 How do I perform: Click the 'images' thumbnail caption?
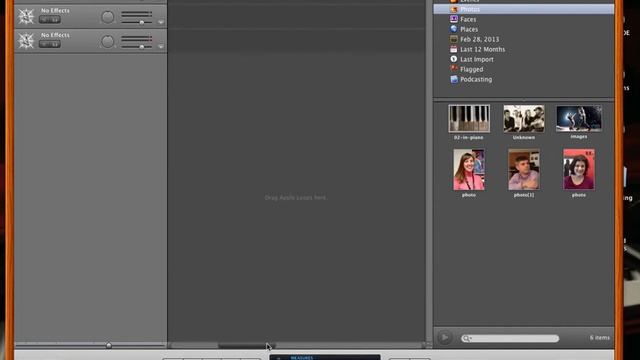click(x=579, y=137)
